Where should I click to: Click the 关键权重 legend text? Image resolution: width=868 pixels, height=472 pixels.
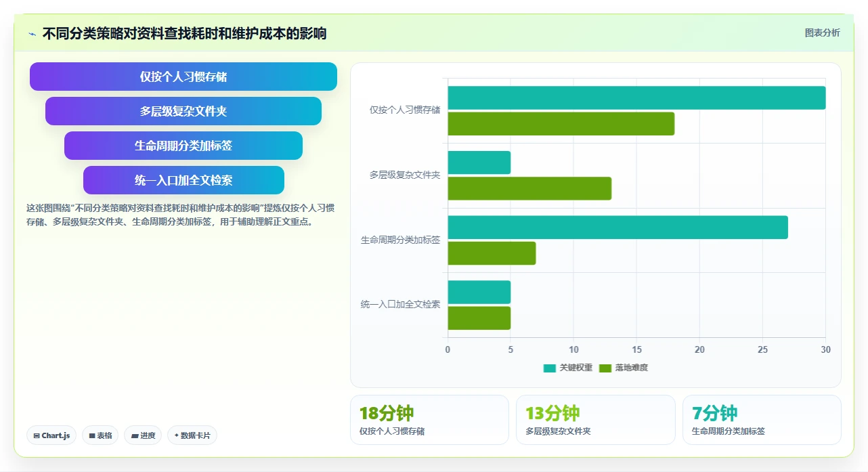click(576, 368)
